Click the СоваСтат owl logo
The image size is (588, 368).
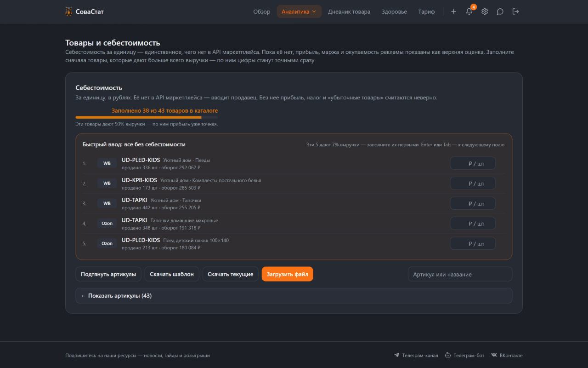coord(69,11)
